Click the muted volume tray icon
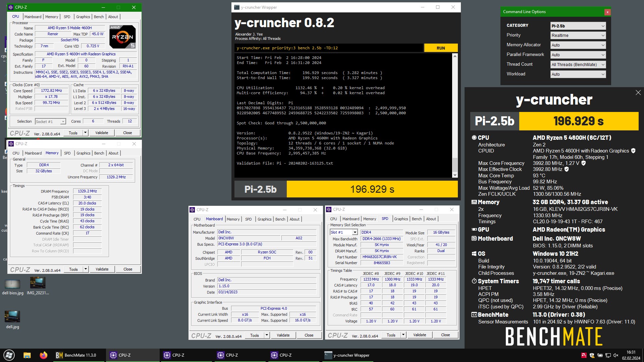 616,355
